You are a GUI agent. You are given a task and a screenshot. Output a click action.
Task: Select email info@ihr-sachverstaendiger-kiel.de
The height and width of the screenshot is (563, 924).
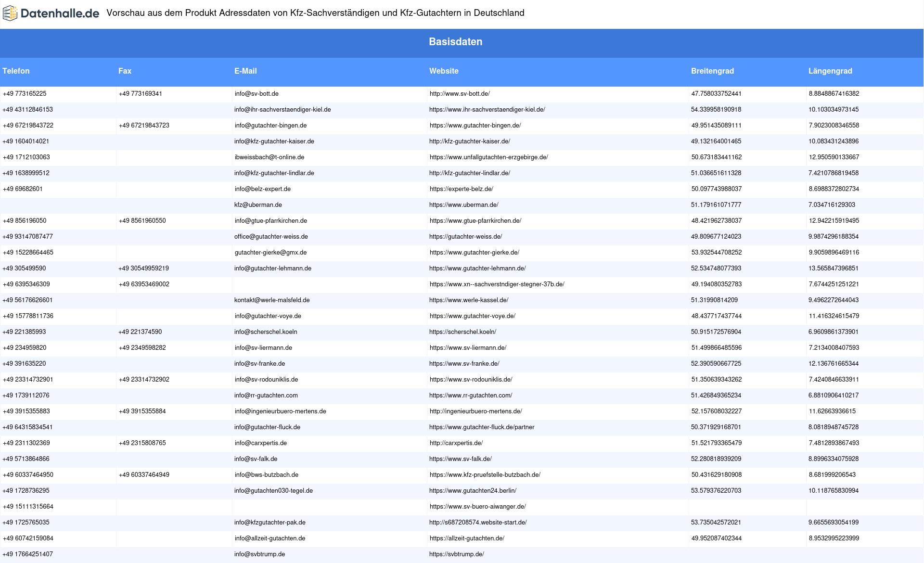click(282, 110)
